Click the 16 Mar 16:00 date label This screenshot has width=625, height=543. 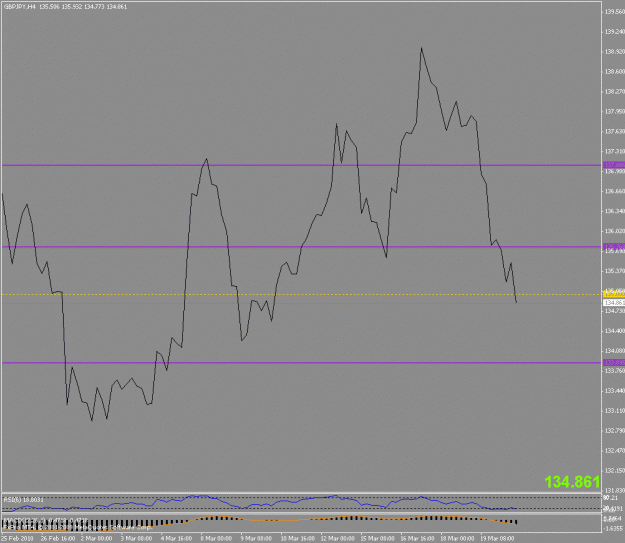click(x=417, y=538)
